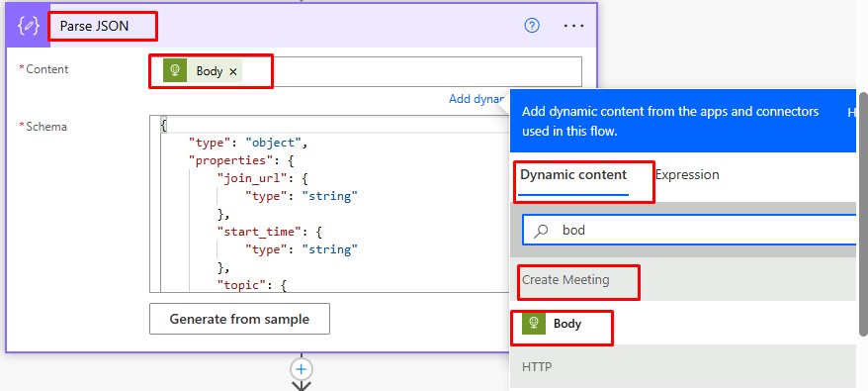
Task: Open the Parse JSON ellipsis menu
Action: tap(573, 26)
